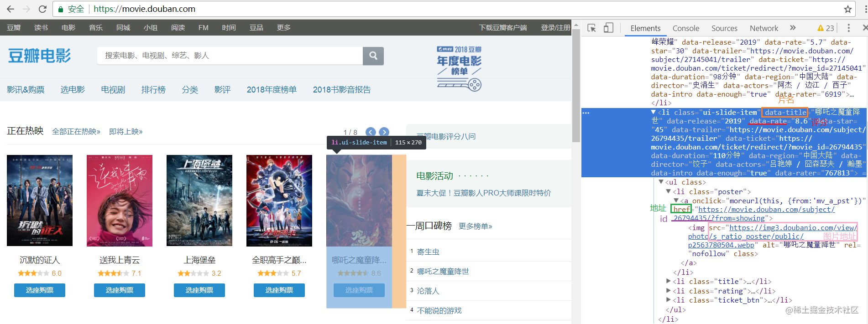Open the 更多 menu in top nav
This screenshot has width=868, height=324.
[x=284, y=28]
